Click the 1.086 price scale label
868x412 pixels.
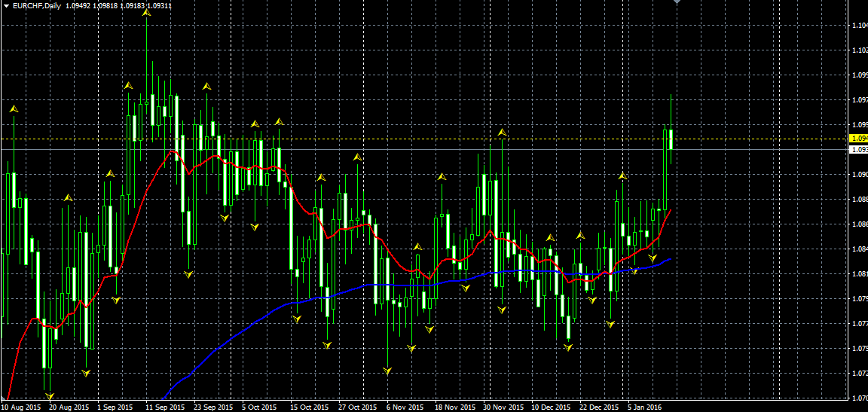pos(859,224)
